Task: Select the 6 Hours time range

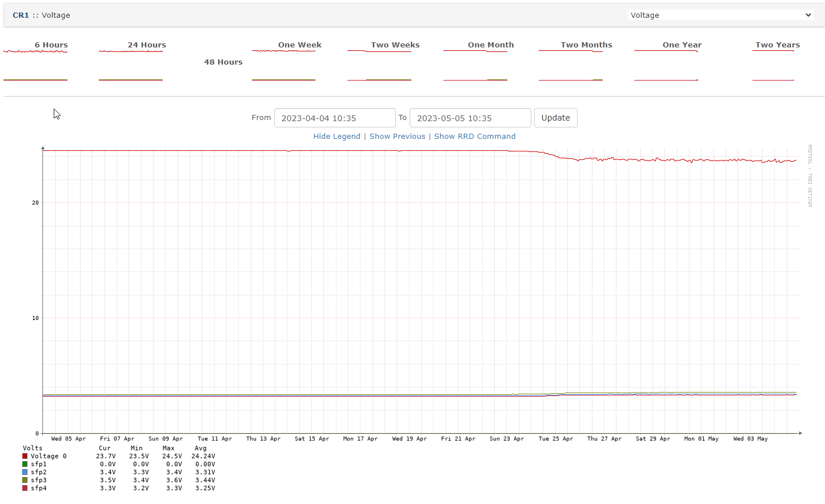Action: tap(51, 45)
